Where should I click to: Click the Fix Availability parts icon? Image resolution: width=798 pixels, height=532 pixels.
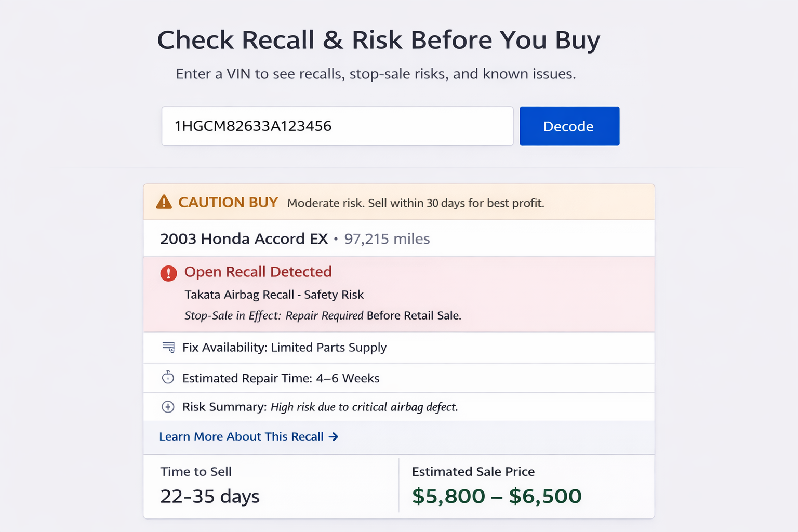tap(168, 348)
